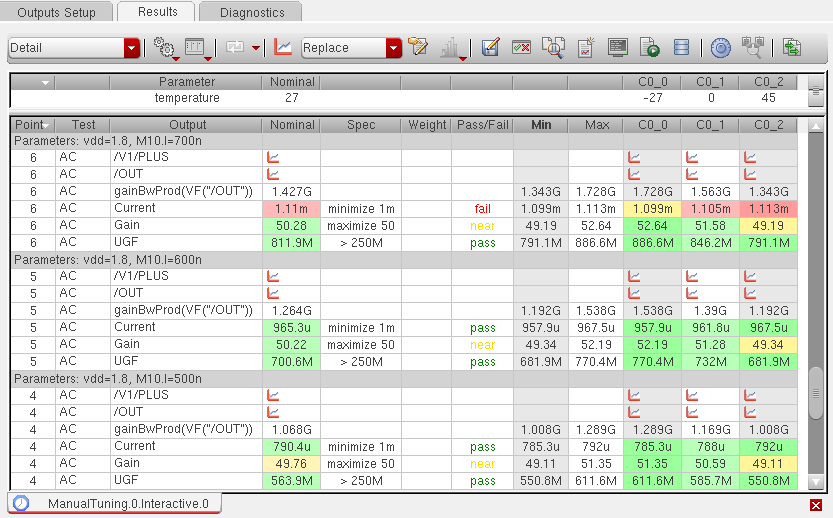Click the Nominal column header in results
This screenshot has width=833, height=518.
[x=291, y=125]
